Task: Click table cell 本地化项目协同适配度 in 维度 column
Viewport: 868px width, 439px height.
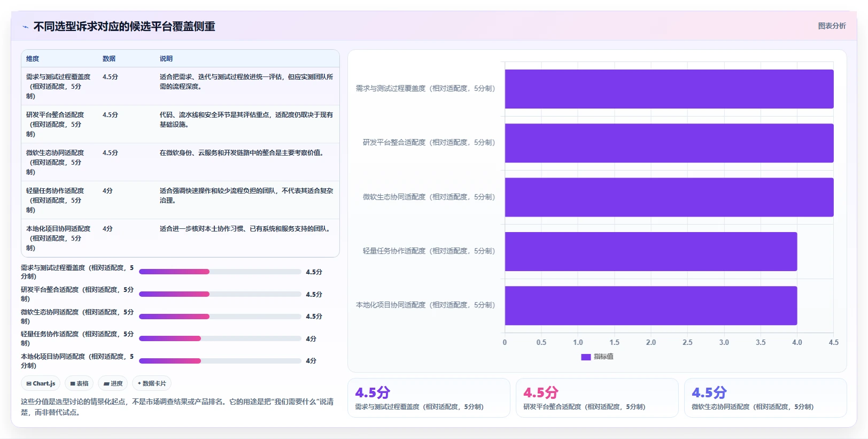Action: click(59, 238)
